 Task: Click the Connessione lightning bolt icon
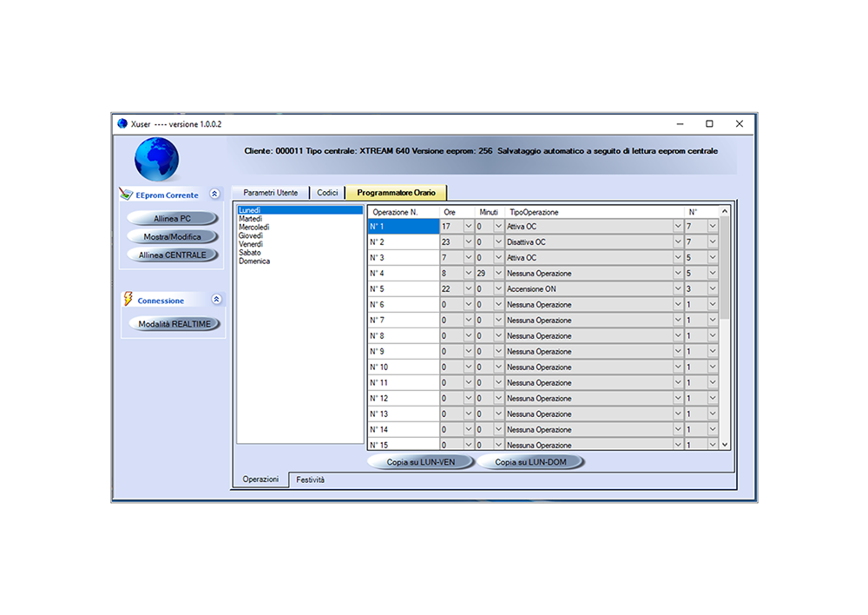coord(128,300)
